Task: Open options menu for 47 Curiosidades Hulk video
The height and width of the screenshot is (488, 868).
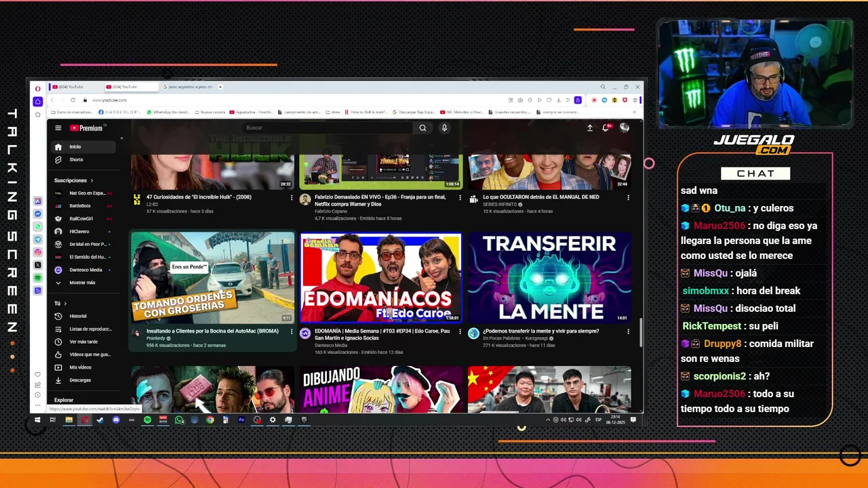Action: 292,198
